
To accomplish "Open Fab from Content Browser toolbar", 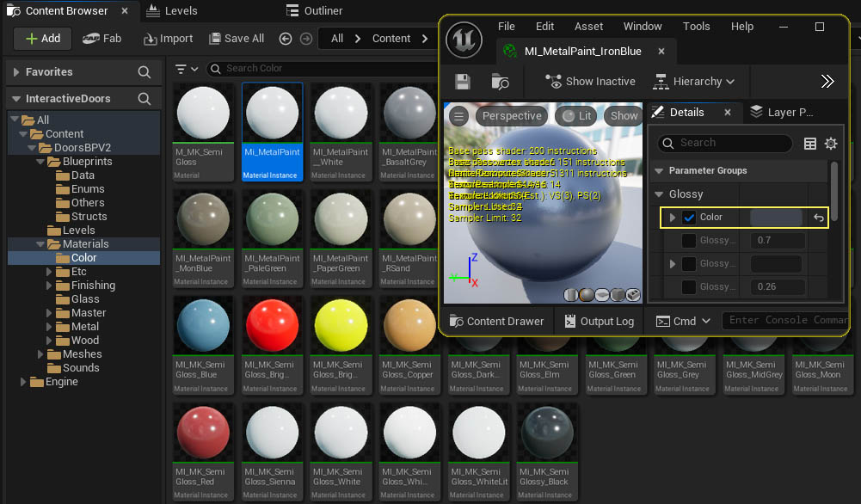I will click(101, 39).
